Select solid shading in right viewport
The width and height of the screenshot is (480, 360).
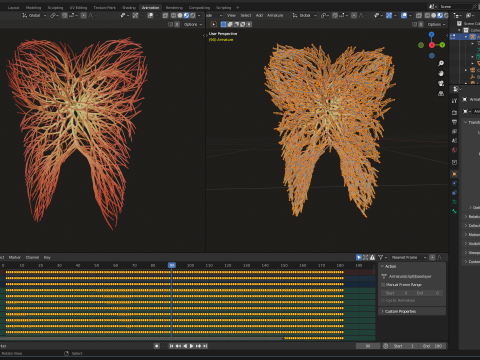pyautogui.click(x=434, y=15)
